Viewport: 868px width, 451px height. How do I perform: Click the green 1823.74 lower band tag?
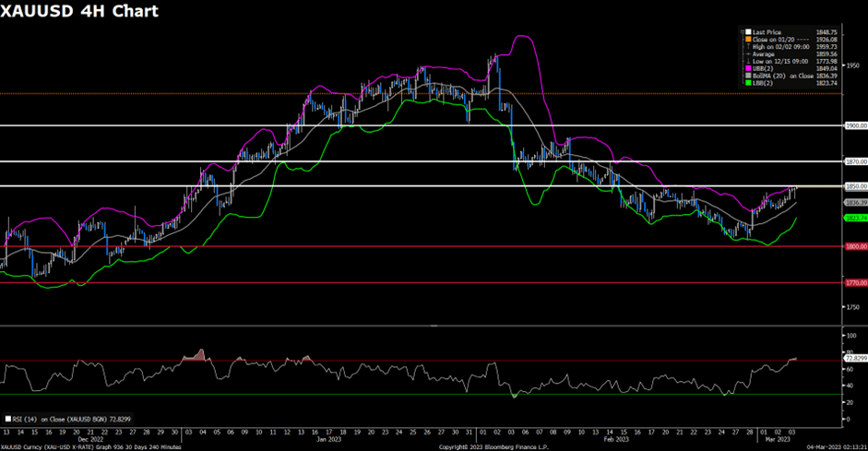[856, 217]
